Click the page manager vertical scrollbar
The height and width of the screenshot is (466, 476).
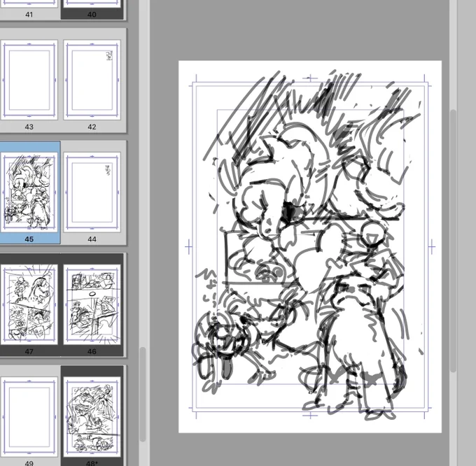(142, 395)
